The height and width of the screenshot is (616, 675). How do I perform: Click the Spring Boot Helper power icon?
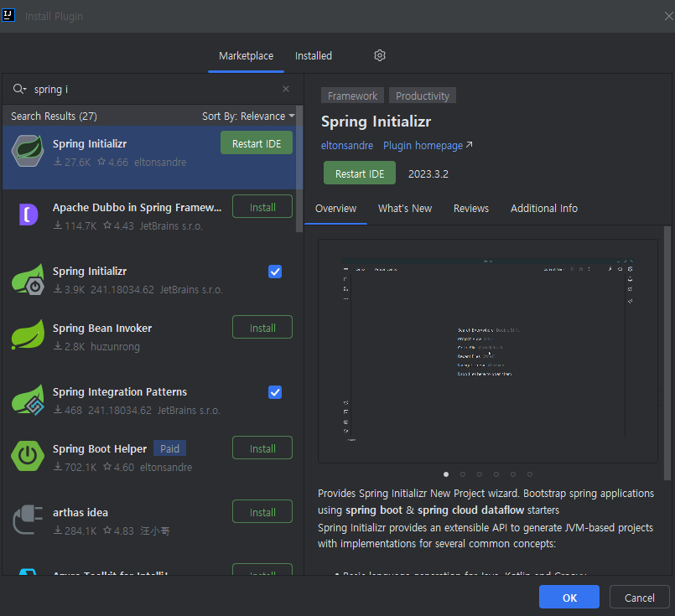[28, 456]
